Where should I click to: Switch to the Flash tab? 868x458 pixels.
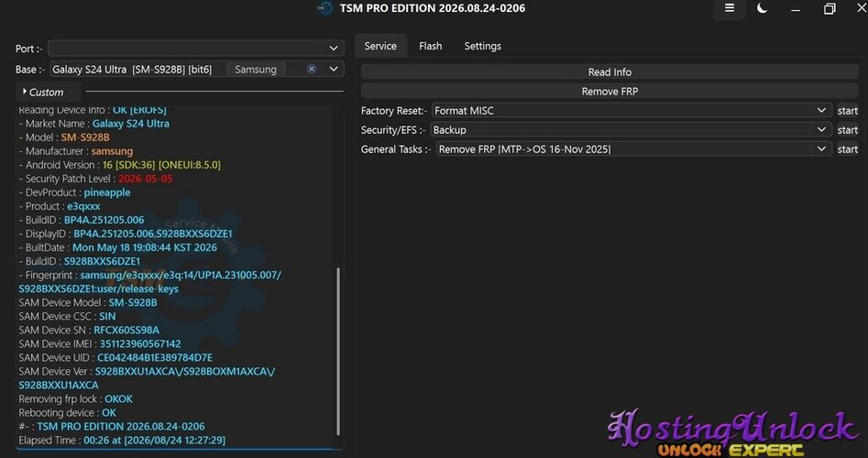tap(430, 46)
